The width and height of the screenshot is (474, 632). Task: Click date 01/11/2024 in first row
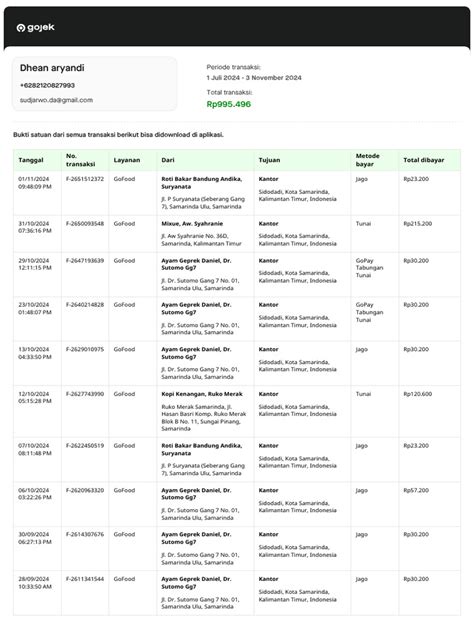33,179
